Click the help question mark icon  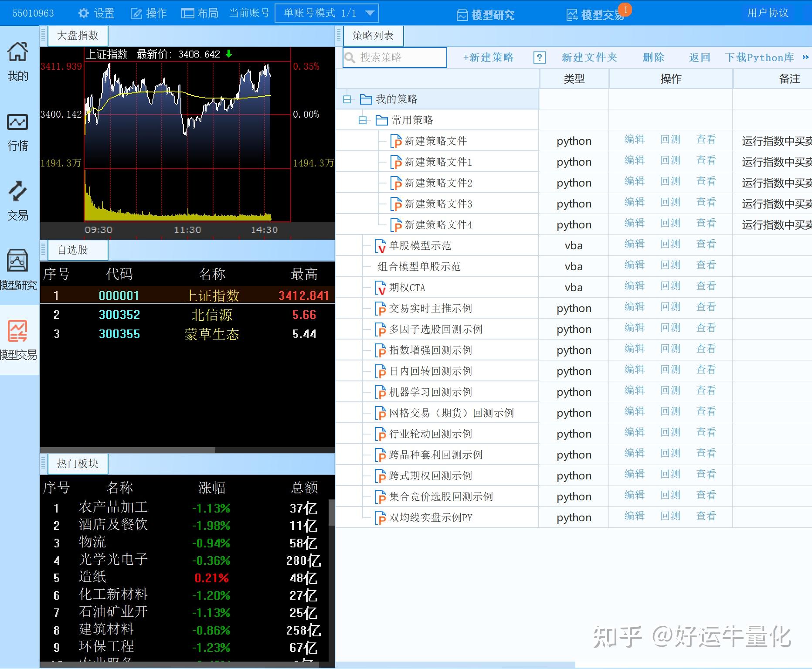[540, 57]
